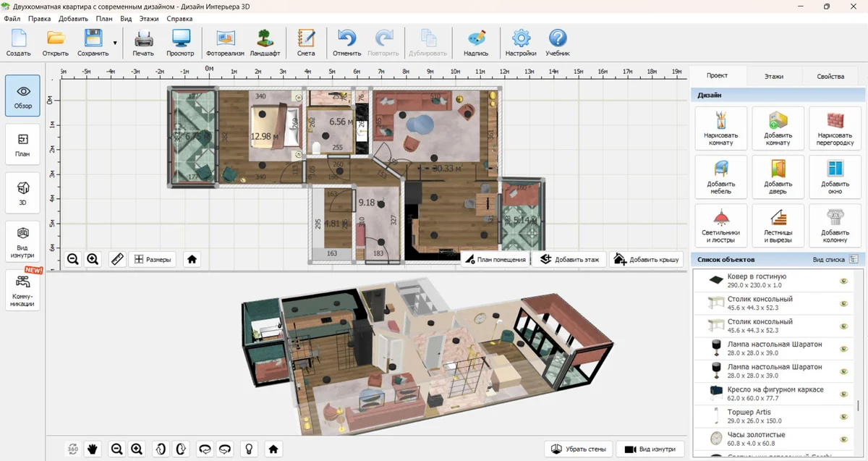Open the Этажи menu in menu bar
This screenshot has height=461, width=868.
click(x=149, y=18)
